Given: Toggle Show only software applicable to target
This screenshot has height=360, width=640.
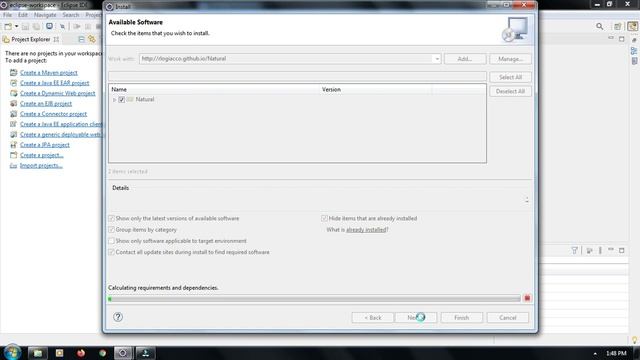Looking at the screenshot, I should tap(111, 241).
